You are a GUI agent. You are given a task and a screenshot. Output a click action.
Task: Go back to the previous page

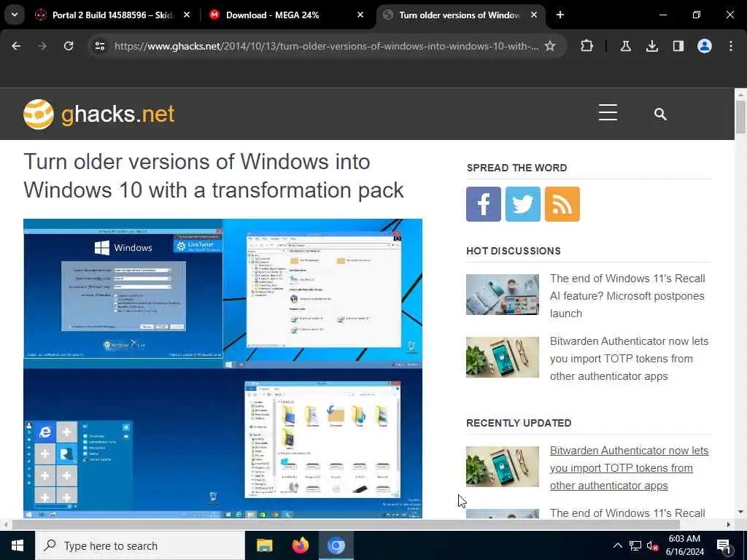(16, 46)
